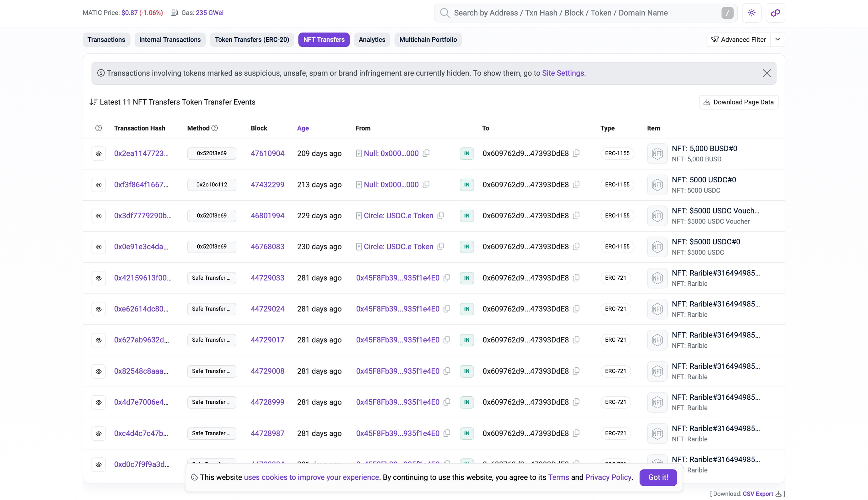Copy the Null address in the 47610904 row

click(x=426, y=153)
